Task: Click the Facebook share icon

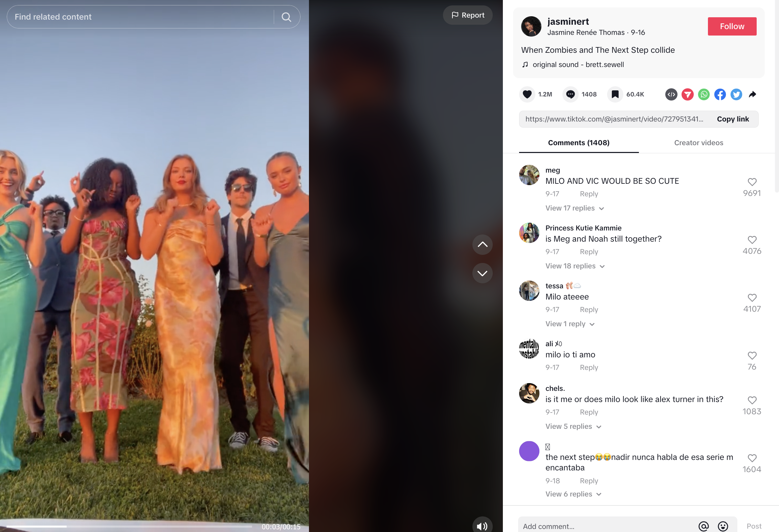Action: pos(720,94)
